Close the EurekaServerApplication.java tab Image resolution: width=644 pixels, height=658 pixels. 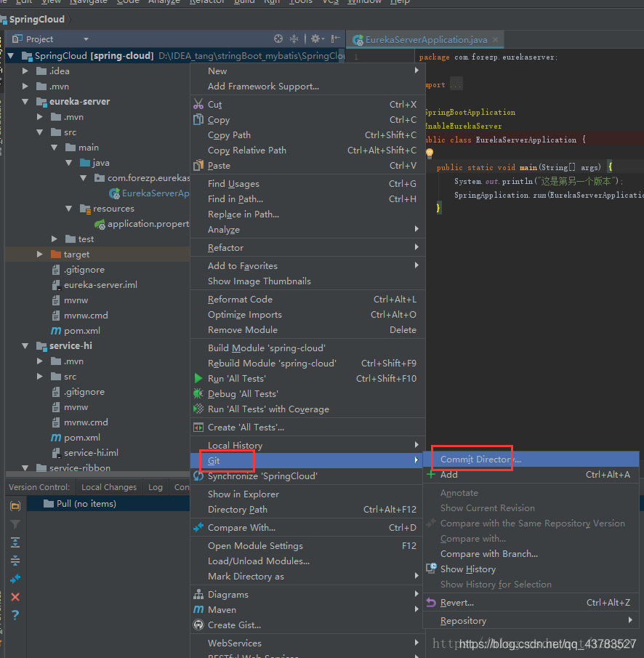point(496,39)
